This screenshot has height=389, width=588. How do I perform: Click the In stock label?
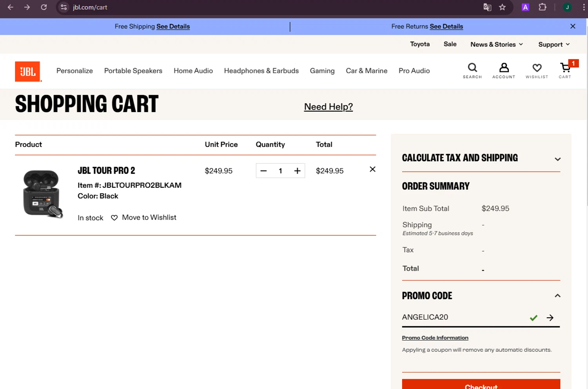coord(90,218)
